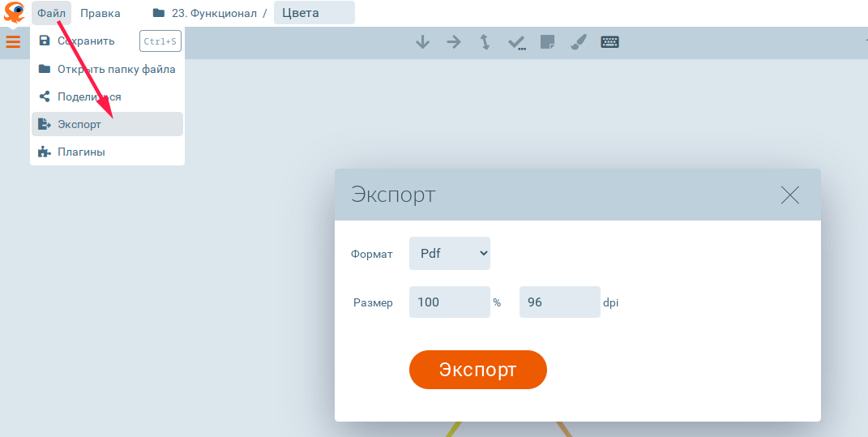Click the right arrow toolbar icon
Screen dimensions: 868x437
(454, 42)
